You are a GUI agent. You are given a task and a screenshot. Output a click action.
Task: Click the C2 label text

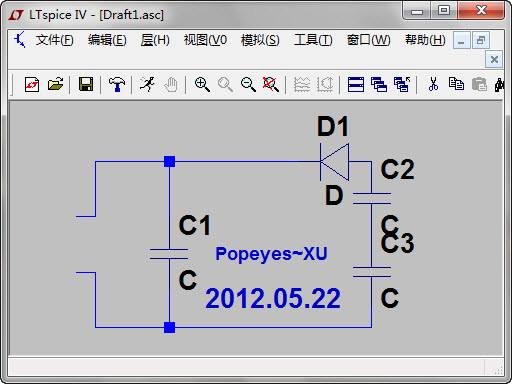(x=398, y=170)
